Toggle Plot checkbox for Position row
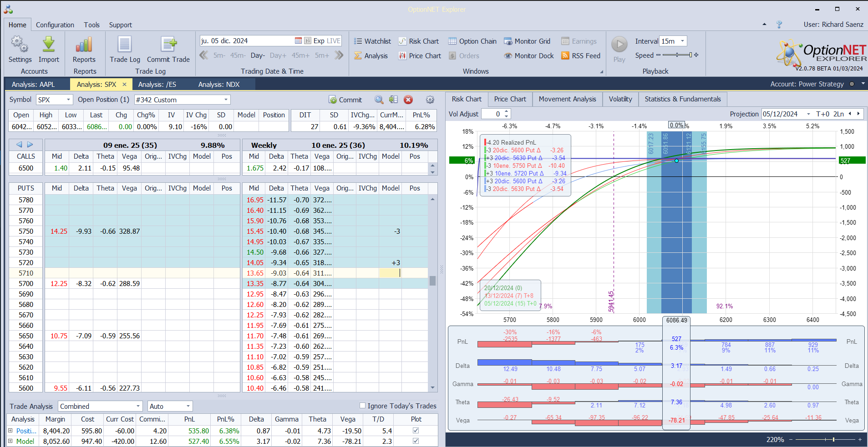Viewport: 868px width, 447px height. coord(416,430)
